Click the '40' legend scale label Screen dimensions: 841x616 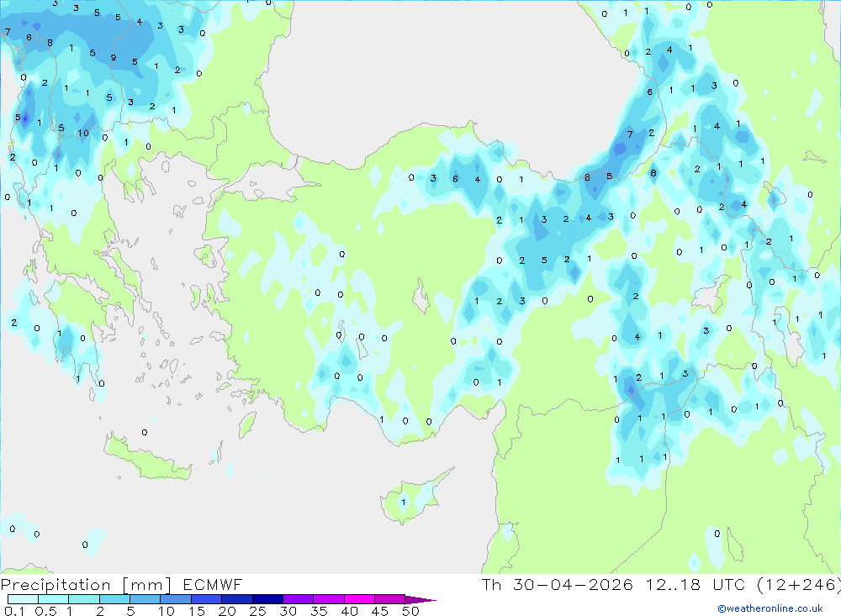pyautogui.click(x=350, y=611)
